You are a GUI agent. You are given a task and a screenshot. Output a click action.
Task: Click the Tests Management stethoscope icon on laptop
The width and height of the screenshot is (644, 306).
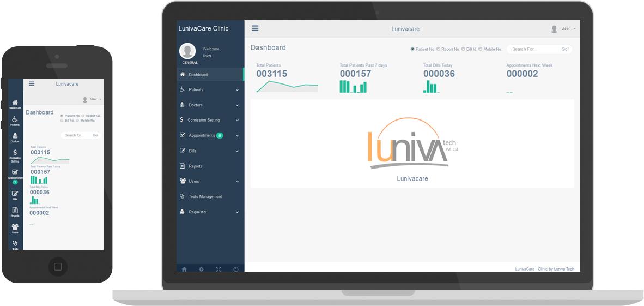183,196
